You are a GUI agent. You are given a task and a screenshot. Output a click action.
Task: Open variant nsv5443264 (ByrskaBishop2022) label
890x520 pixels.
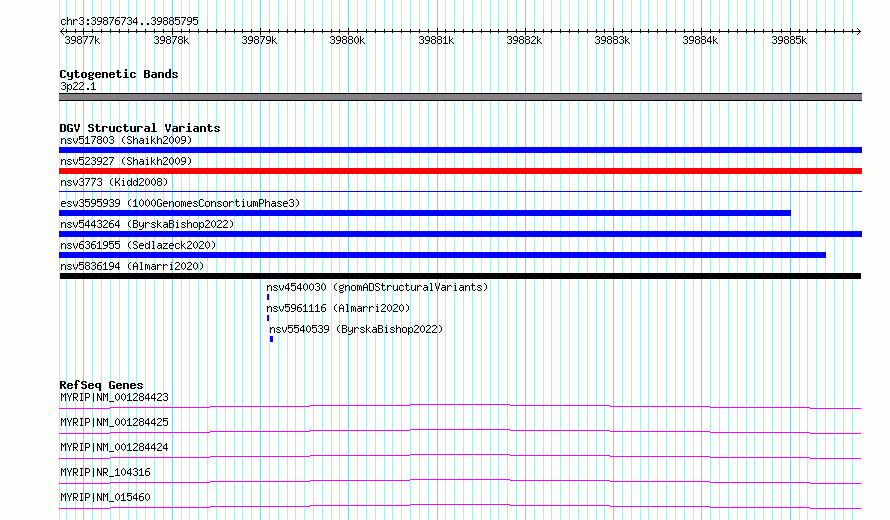pos(147,224)
